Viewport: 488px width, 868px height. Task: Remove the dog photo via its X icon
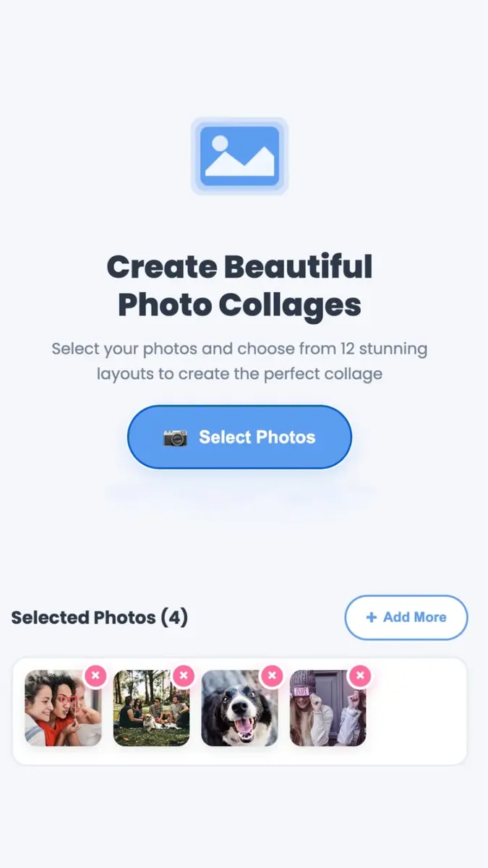[273, 676]
